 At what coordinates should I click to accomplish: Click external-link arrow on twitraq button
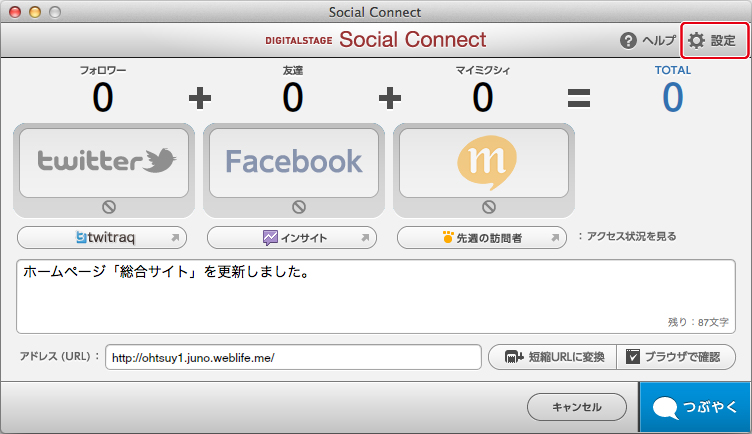point(175,237)
